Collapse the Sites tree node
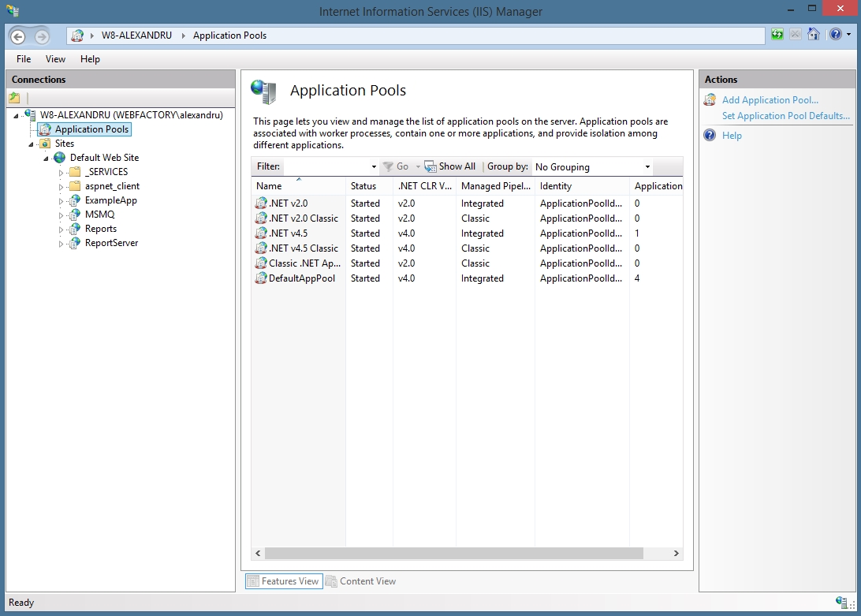 click(x=32, y=144)
